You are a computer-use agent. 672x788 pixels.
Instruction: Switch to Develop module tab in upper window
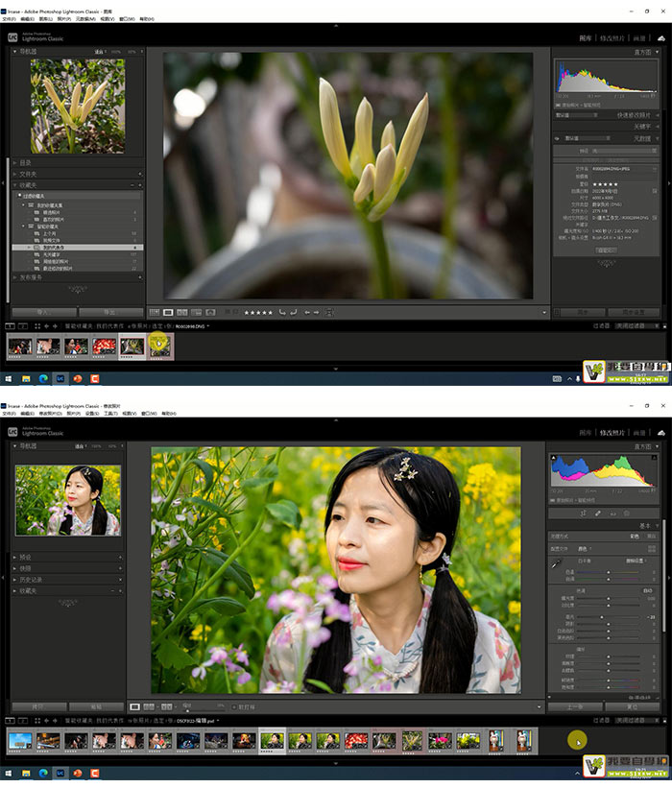(x=612, y=38)
